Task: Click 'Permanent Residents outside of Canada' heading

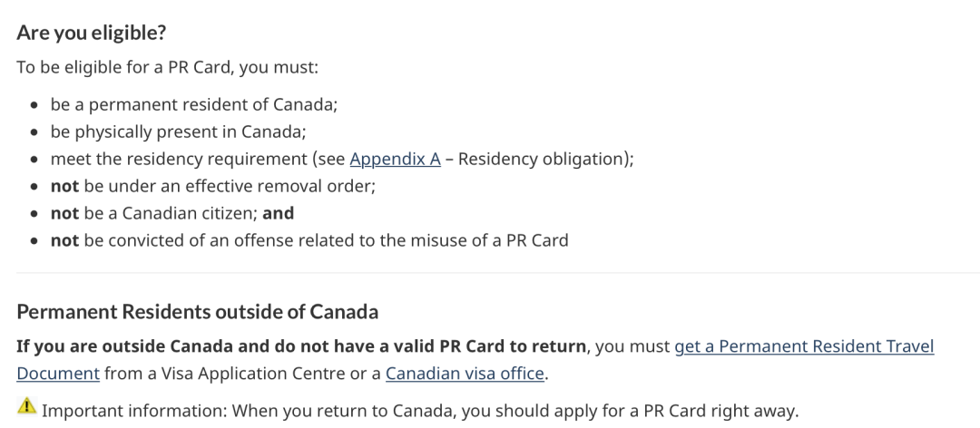Action: pyautogui.click(x=197, y=312)
